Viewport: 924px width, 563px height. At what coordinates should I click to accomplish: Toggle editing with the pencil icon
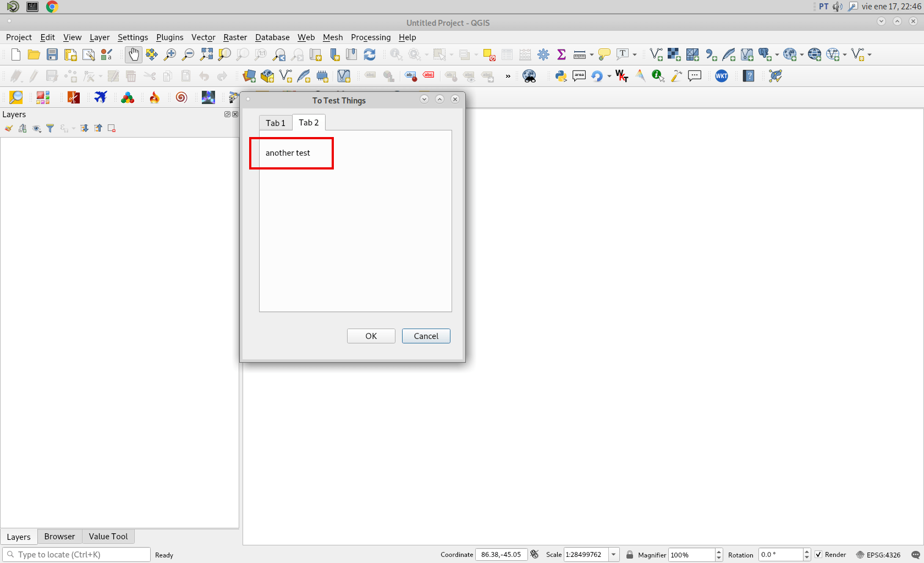[32, 76]
